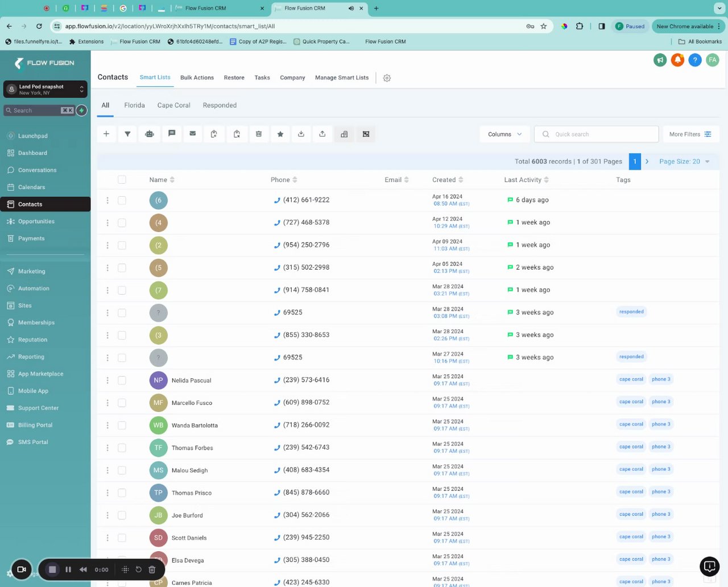Open the blue help question mark icon
The width and height of the screenshot is (728, 587).
tap(695, 60)
